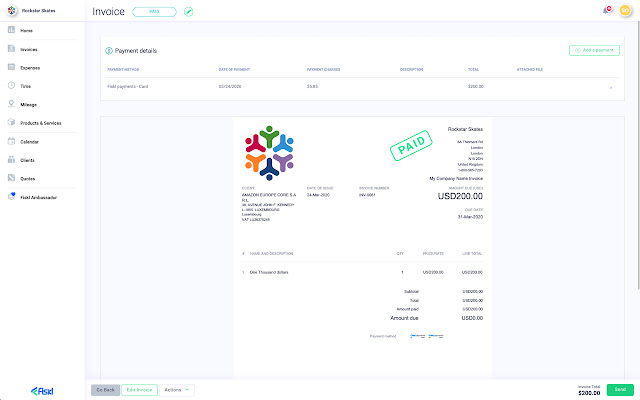The height and width of the screenshot is (400, 640).
Task: Open the Card payment row options icon
Action: click(x=611, y=87)
